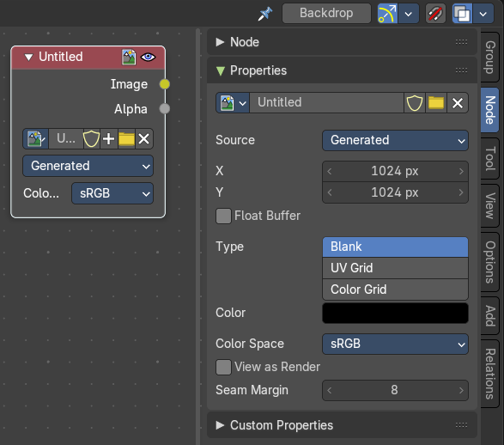Decrease X size with left arrow

click(x=330, y=171)
